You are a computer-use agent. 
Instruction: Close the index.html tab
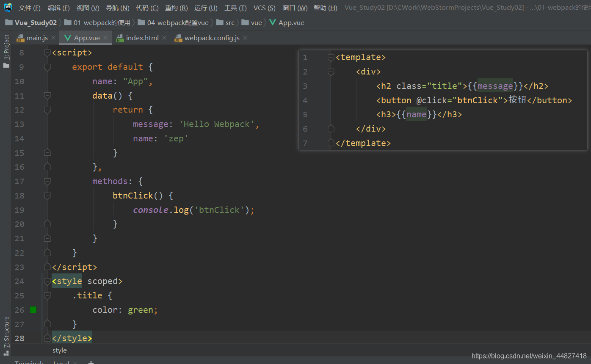tap(164, 38)
